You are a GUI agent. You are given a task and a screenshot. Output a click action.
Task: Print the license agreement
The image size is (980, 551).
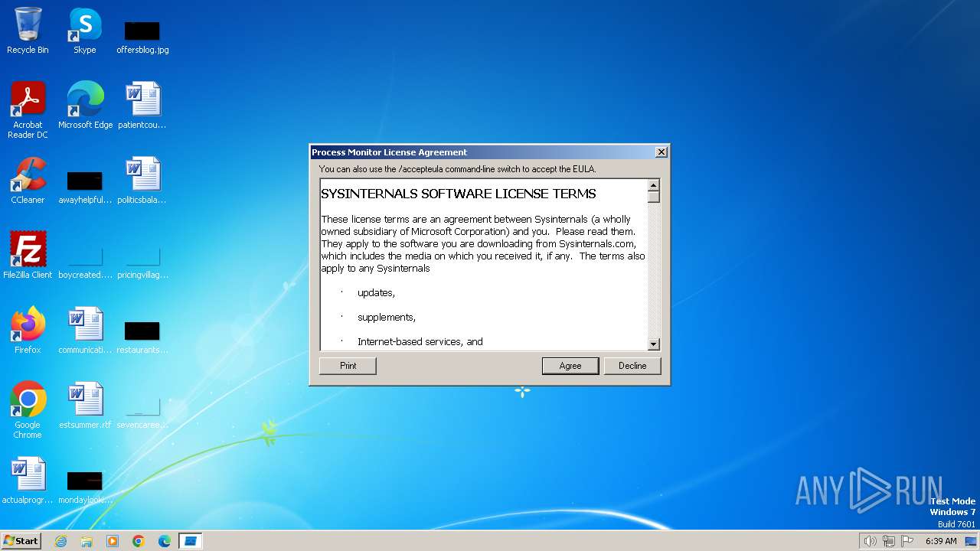348,366
